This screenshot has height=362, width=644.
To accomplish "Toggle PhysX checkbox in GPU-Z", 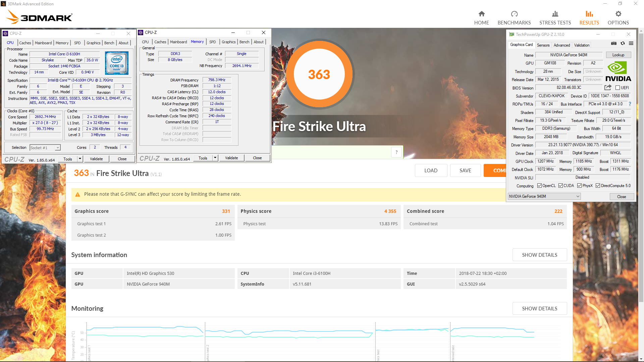I will pos(579,186).
